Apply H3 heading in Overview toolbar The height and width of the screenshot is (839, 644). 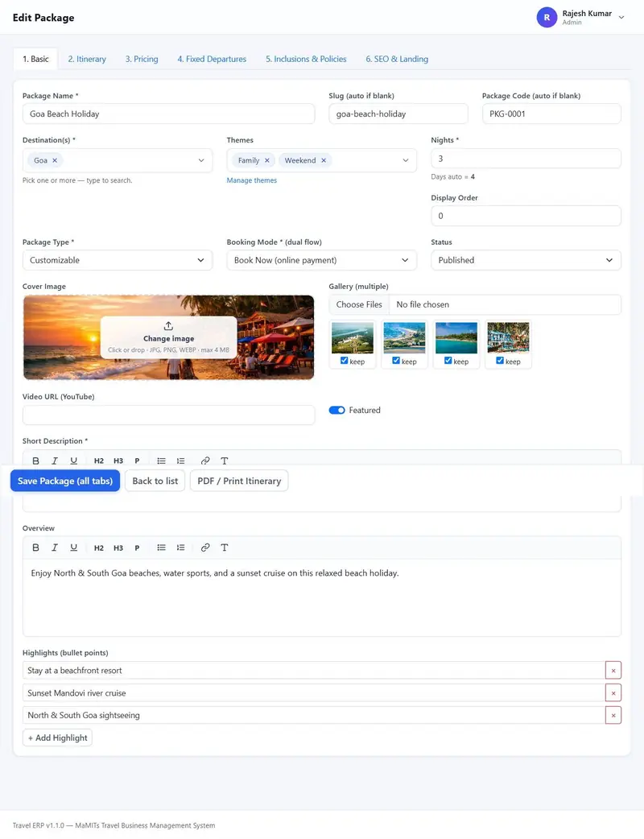point(118,548)
